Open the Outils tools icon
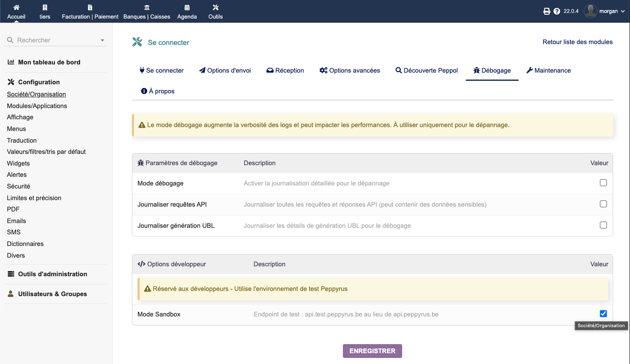 215,7
